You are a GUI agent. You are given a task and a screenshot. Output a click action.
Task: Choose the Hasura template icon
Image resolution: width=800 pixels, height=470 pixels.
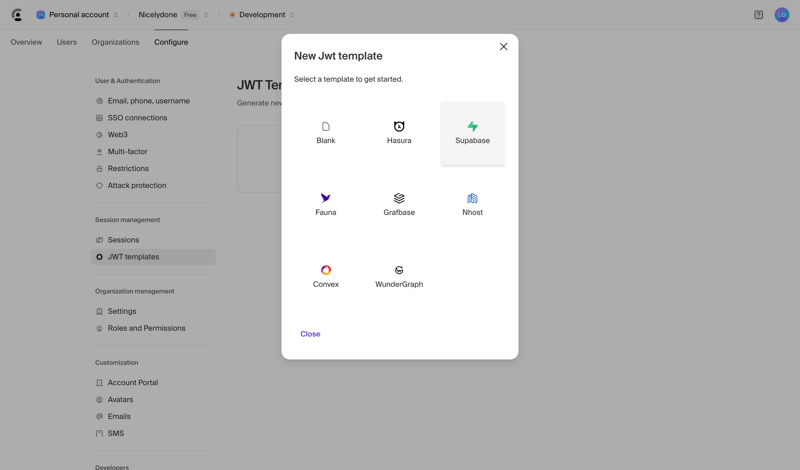click(399, 126)
